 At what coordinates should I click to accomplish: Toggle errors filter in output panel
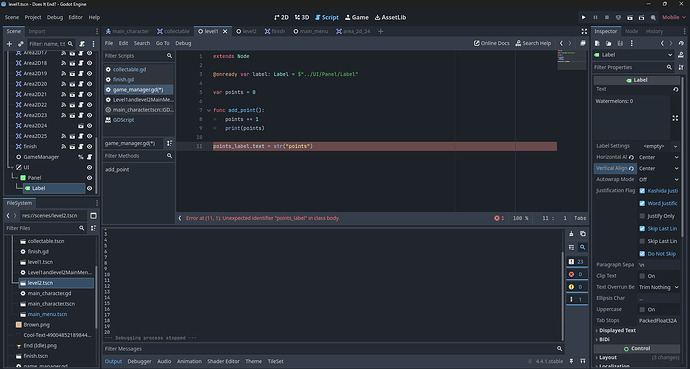pos(576,274)
